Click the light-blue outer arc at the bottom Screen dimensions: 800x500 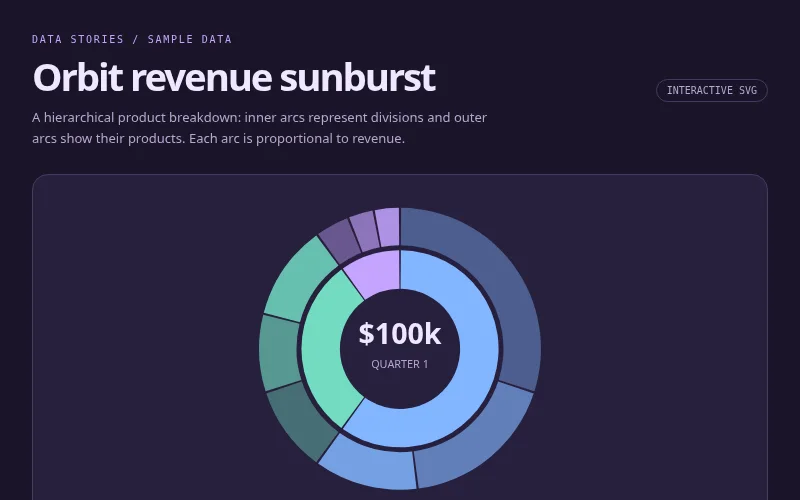(372, 467)
